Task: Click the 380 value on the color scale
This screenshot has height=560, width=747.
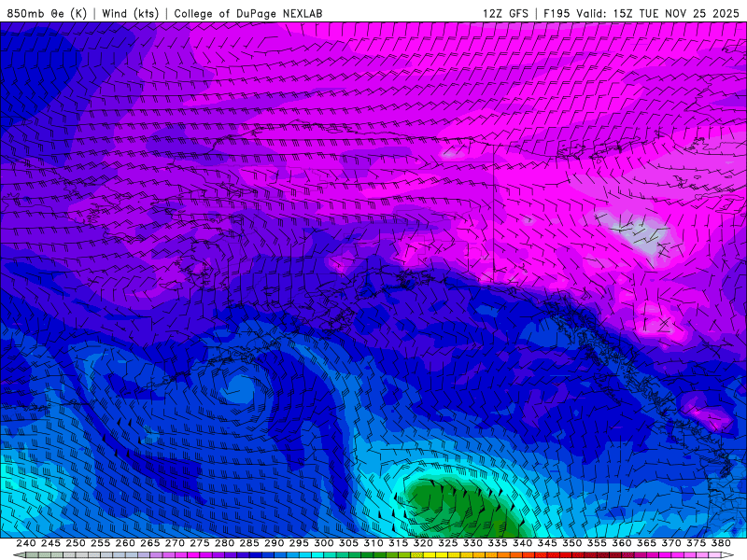Action: 721,543
